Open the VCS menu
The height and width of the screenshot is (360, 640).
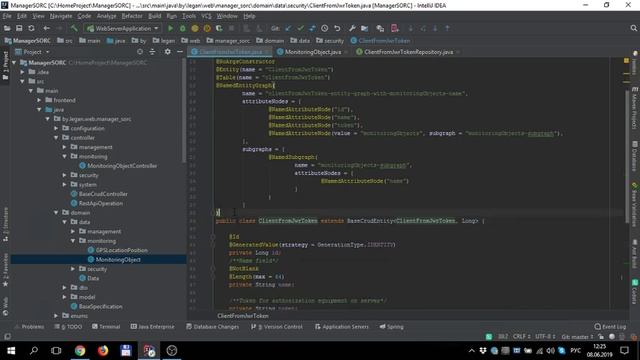coord(206,16)
